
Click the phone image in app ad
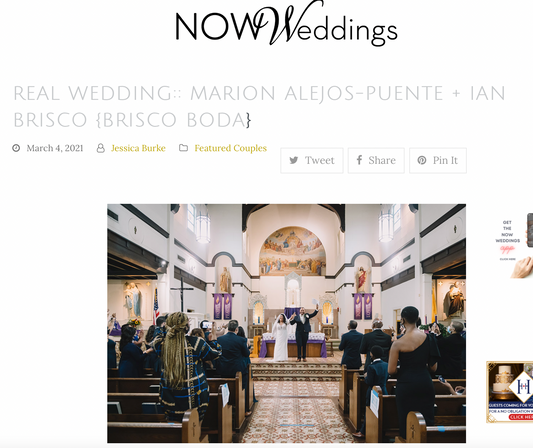[530, 230]
